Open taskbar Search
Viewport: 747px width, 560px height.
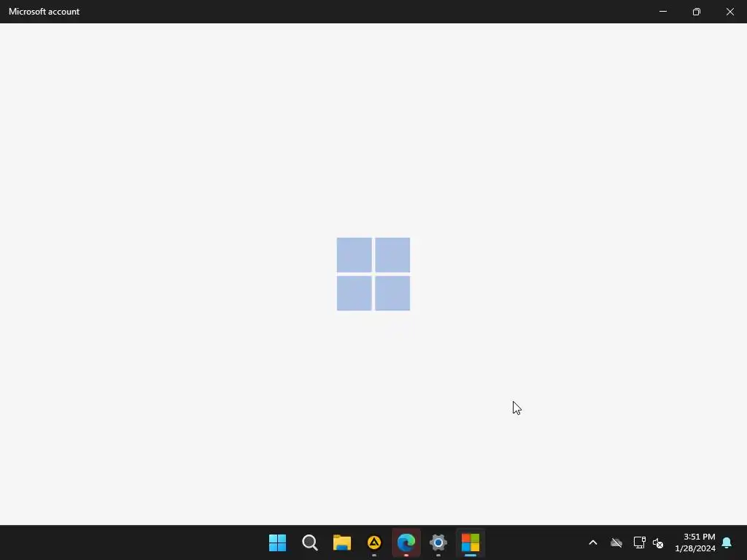tap(309, 542)
